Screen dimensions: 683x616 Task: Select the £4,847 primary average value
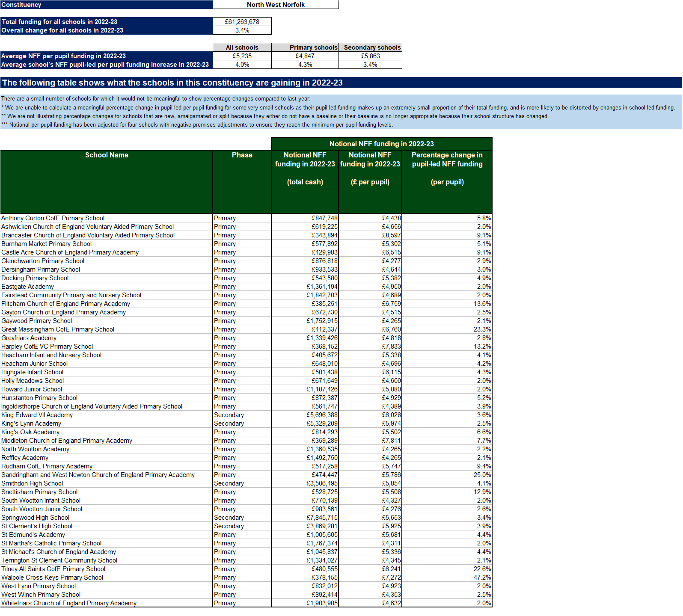point(305,56)
